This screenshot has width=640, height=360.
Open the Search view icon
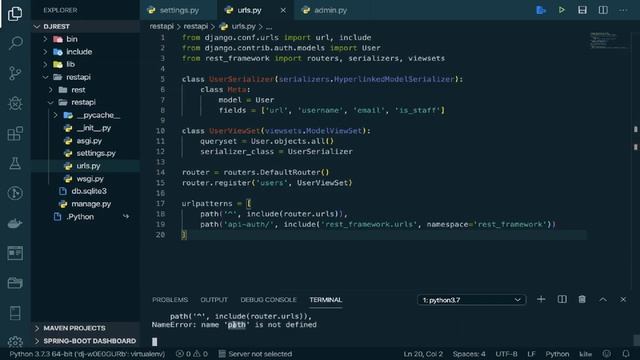15,43
